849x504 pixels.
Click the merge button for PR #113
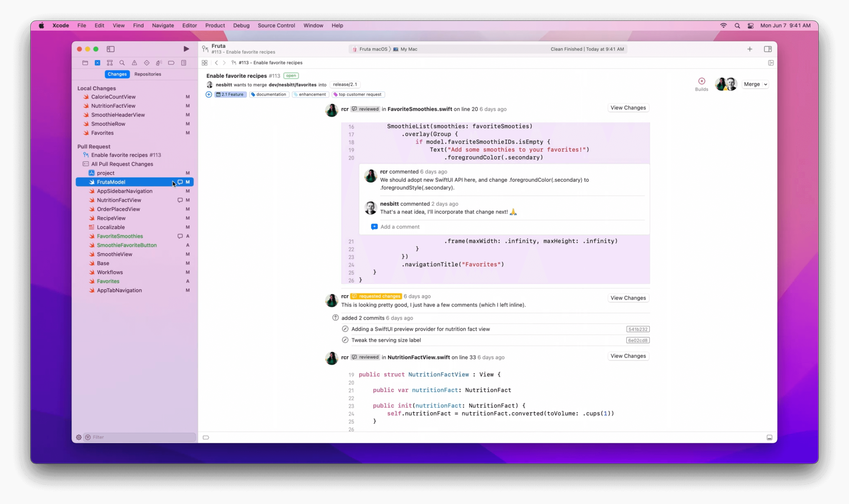point(752,84)
